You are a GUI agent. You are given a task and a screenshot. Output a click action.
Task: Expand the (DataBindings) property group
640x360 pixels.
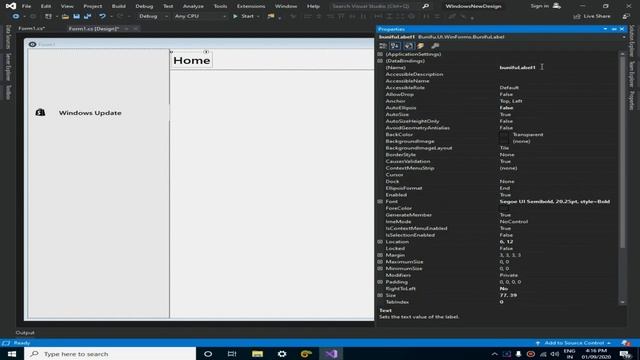[x=380, y=61]
